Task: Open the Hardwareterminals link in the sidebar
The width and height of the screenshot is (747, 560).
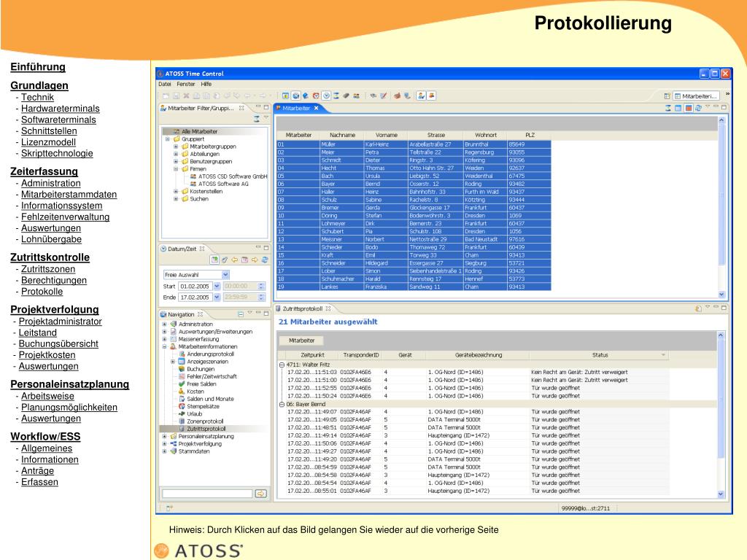Action: 61,109
